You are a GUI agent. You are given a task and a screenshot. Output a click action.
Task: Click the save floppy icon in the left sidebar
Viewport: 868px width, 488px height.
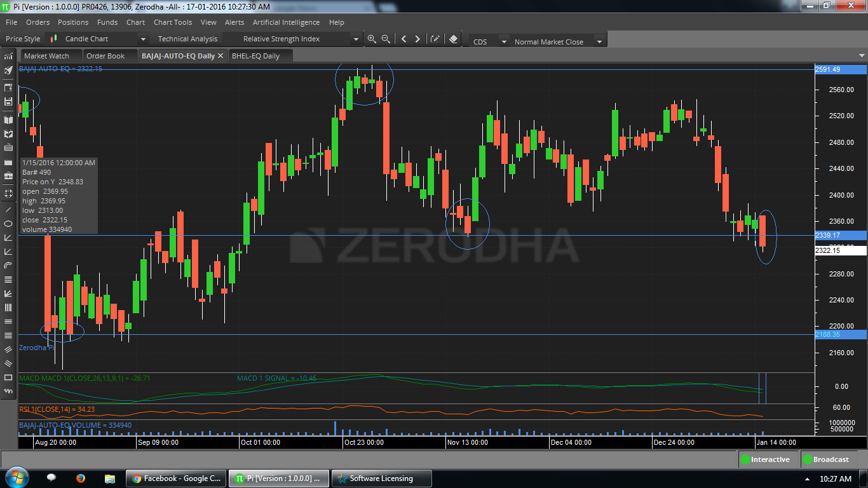tap(8, 102)
